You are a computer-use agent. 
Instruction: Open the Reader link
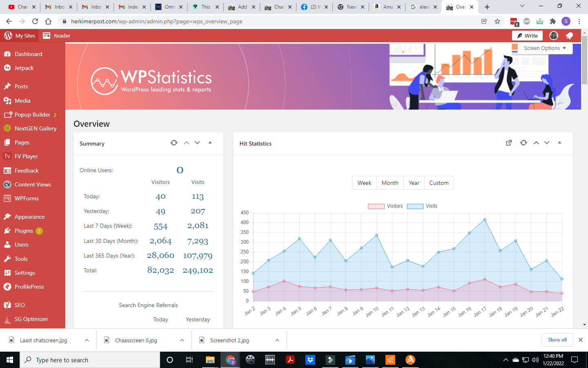[x=57, y=36]
